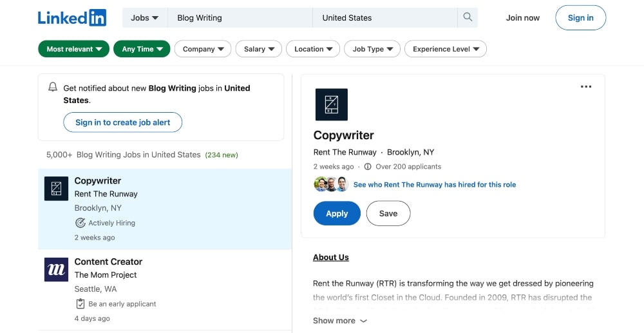
Task: Click Sign in to create job alert
Action: [123, 122]
